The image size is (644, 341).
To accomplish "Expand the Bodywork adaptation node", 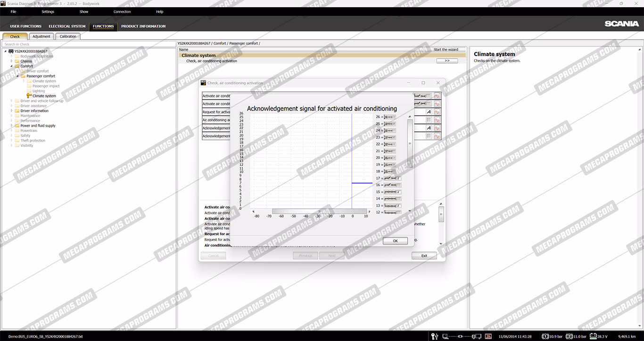I will 12,56.
